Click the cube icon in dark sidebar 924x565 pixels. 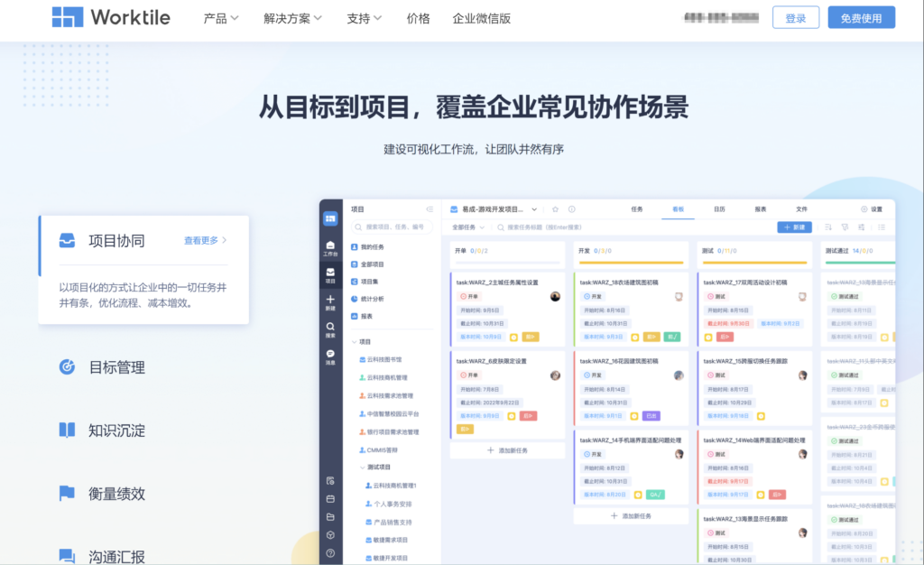[x=330, y=535]
